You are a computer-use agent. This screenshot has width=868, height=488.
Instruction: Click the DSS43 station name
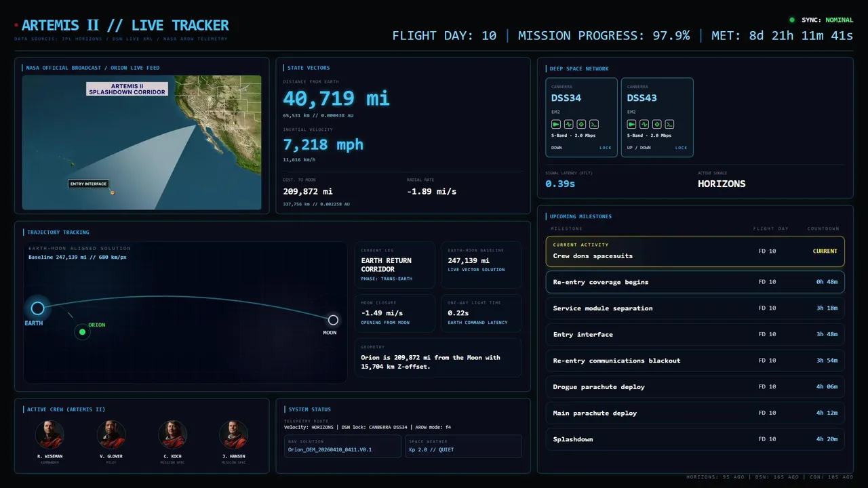pyautogui.click(x=642, y=98)
